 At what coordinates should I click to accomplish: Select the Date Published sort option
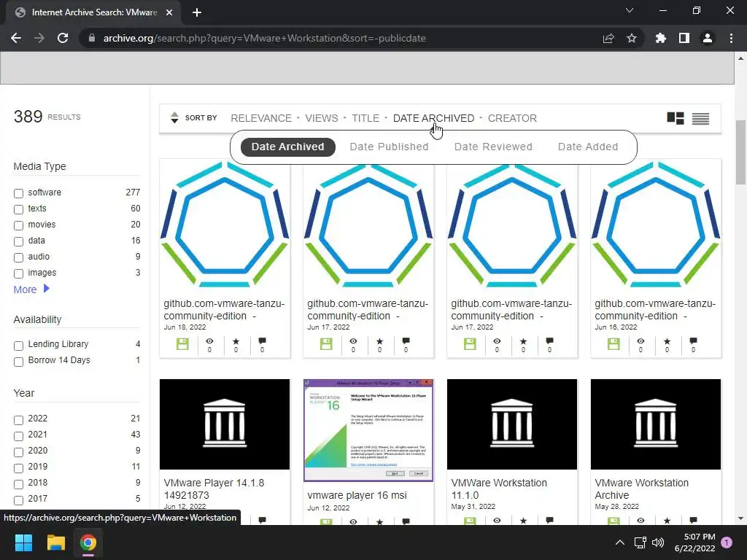click(x=389, y=147)
